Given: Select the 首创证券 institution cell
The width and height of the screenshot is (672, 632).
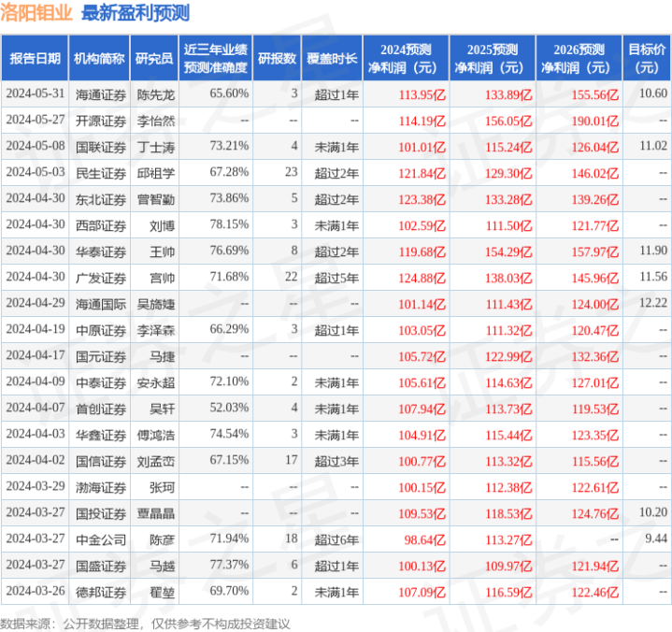Looking at the screenshot, I should pos(101,409).
